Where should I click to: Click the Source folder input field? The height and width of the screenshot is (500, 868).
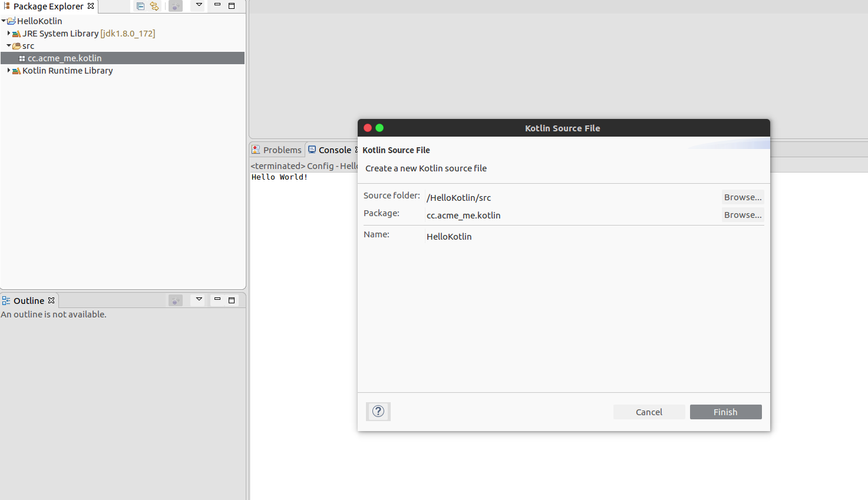pyautogui.click(x=572, y=198)
